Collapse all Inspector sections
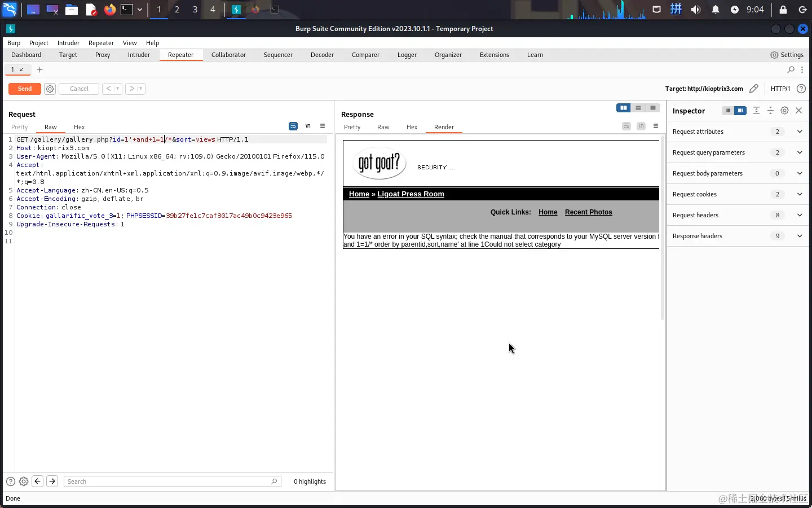 [770, 111]
